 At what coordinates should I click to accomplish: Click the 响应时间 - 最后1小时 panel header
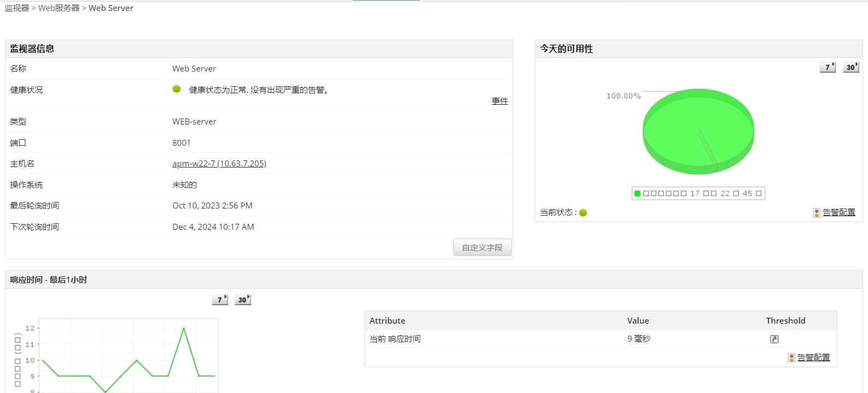(x=434, y=279)
